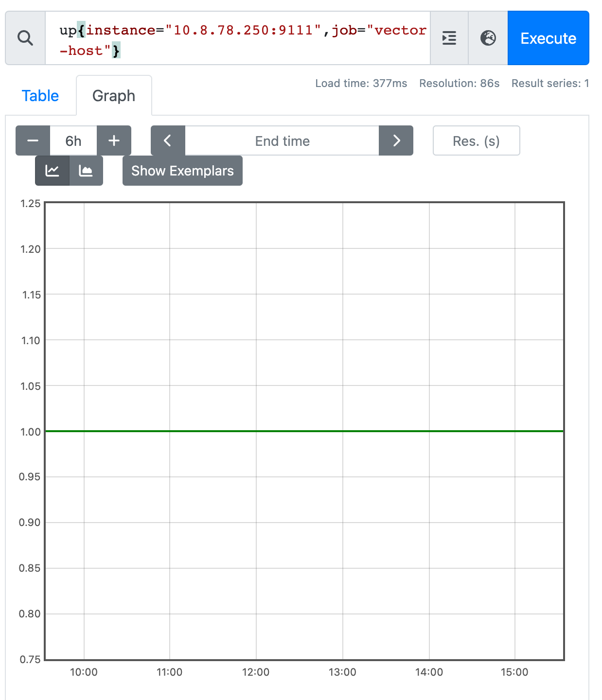This screenshot has height=700, width=602.
Task: Click the green up metric series line
Action: 301,431
